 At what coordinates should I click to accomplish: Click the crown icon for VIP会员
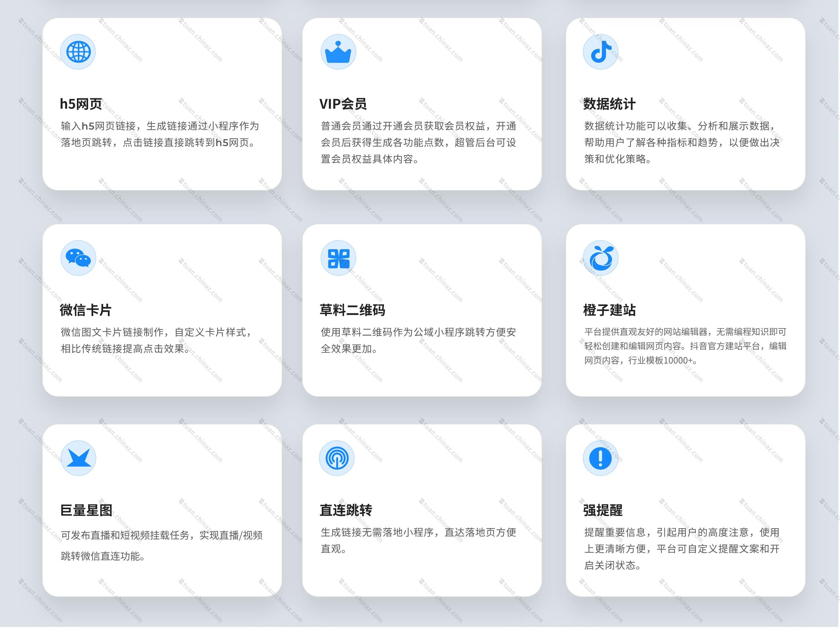point(338,52)
